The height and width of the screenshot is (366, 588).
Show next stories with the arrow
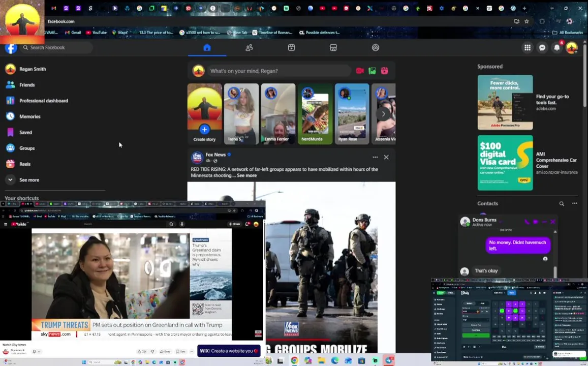(x=383, y=114)
